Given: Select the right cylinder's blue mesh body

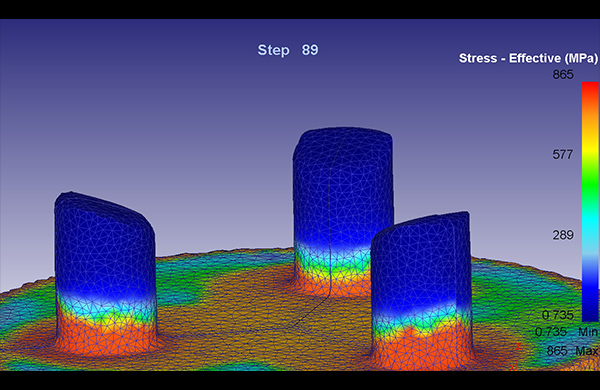Looking at the screenshot, I should click(421, 264).
